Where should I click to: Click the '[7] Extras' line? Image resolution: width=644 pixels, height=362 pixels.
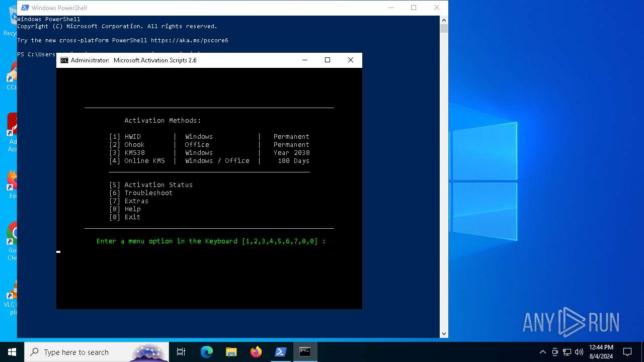pyautogui.click(x=129, y=201)
